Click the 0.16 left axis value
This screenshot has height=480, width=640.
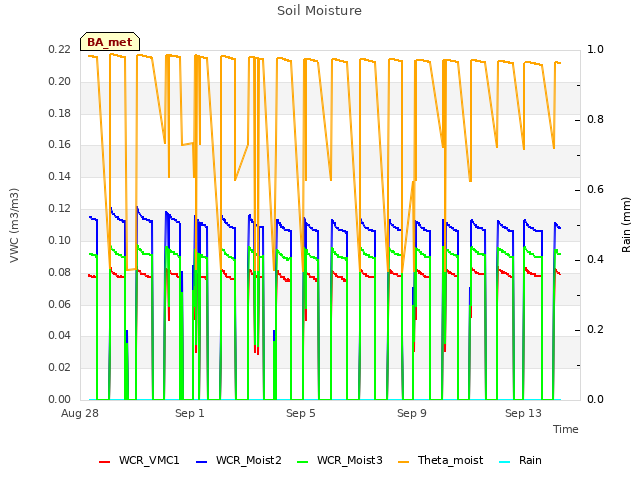coord(60,145)
